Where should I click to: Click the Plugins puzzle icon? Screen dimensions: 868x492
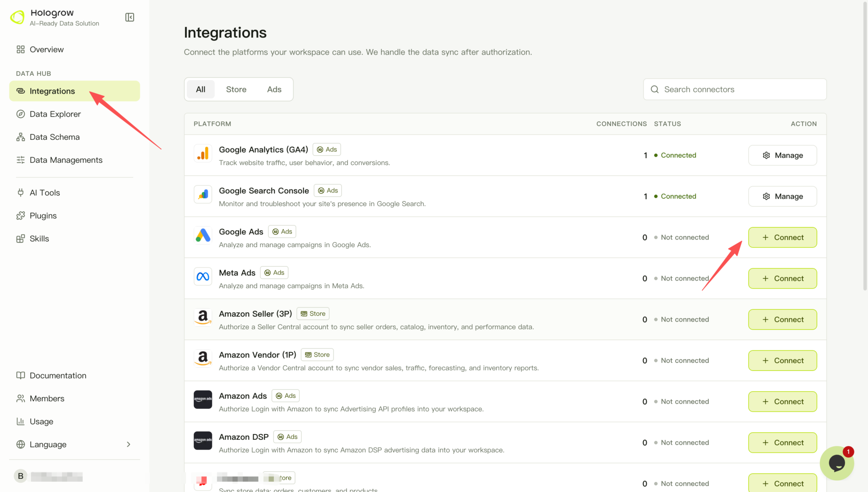(x=20, y=216)
